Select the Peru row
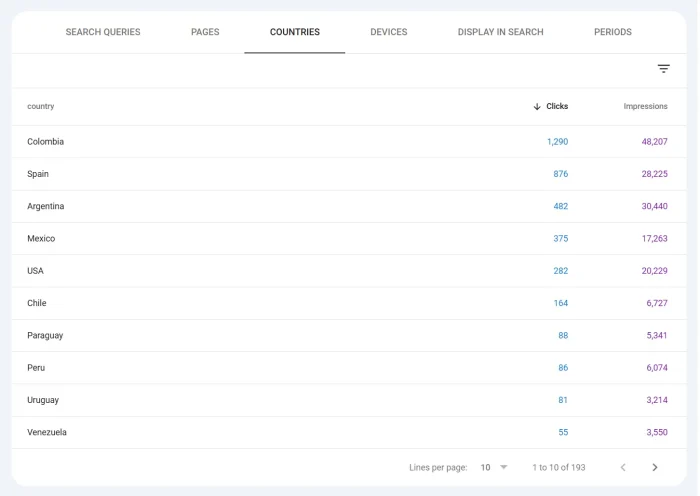The image size is (700, 496). [349, 368]
